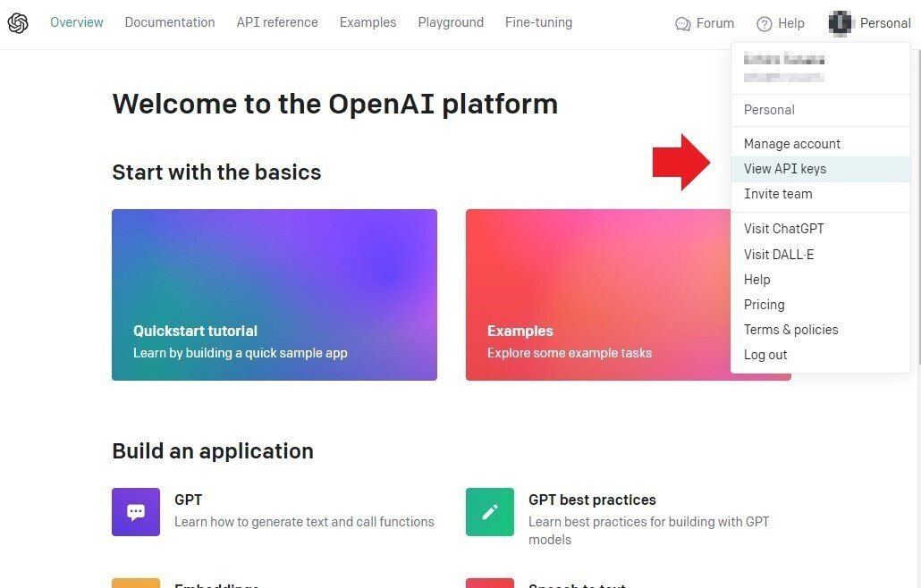Click 'Learn best practices for building with GPT models'

tap(648, 531)
